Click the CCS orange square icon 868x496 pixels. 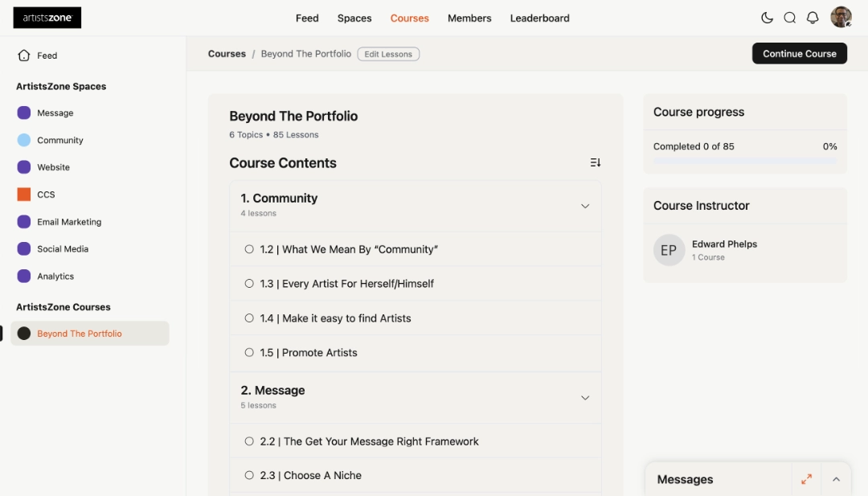pos(24,195)
